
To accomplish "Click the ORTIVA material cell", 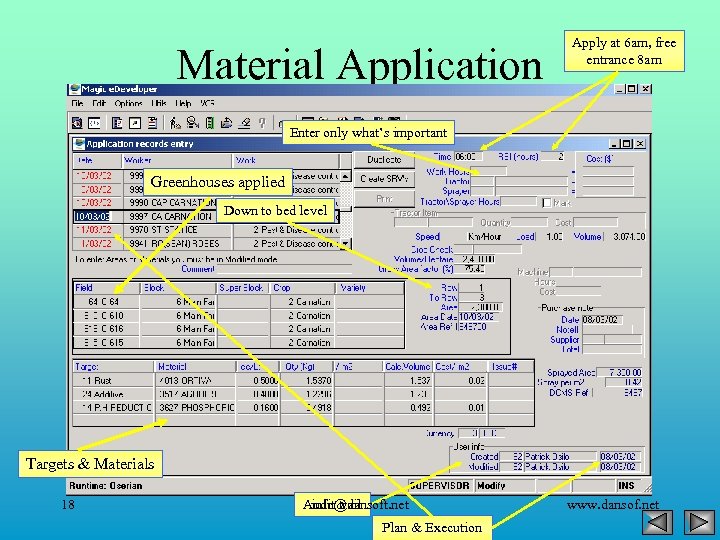I will click(x=196, y=381).
